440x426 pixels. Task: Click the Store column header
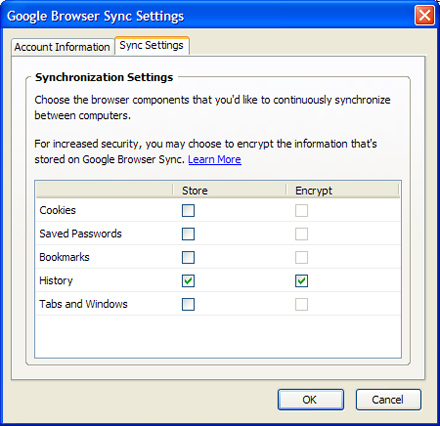pyautogui.click(x=229, y=190)
